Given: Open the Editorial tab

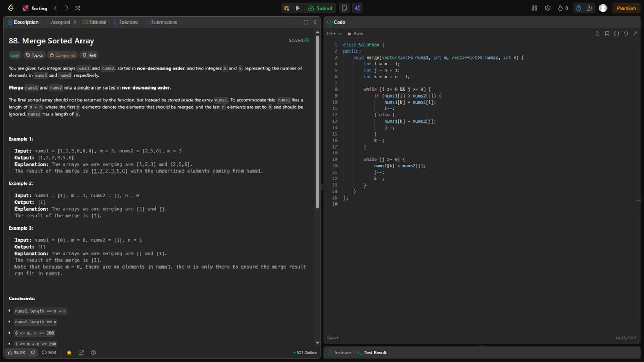Looking at the screenshot, I should click(x=94, y=22).
